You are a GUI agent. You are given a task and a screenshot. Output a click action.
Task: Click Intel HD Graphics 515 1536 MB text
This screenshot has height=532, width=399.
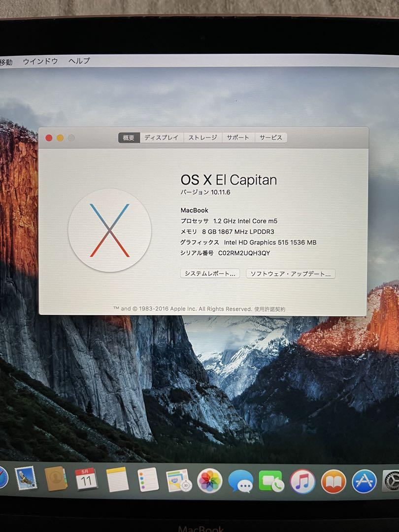270,242
